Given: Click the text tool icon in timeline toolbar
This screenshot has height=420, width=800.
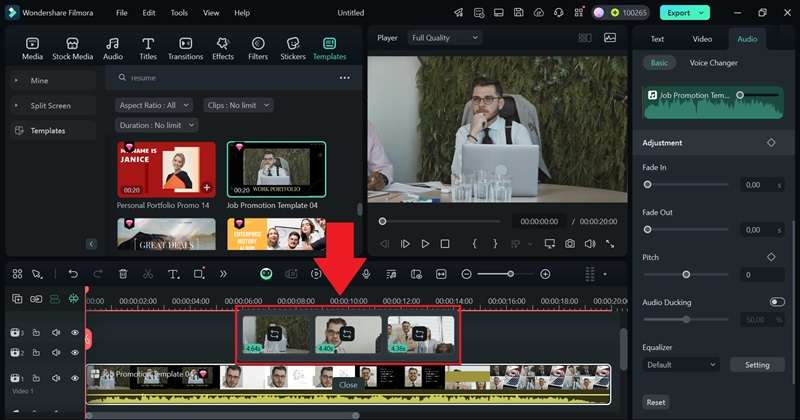Looking at the screenshot, I should click(x=173, y=275).
